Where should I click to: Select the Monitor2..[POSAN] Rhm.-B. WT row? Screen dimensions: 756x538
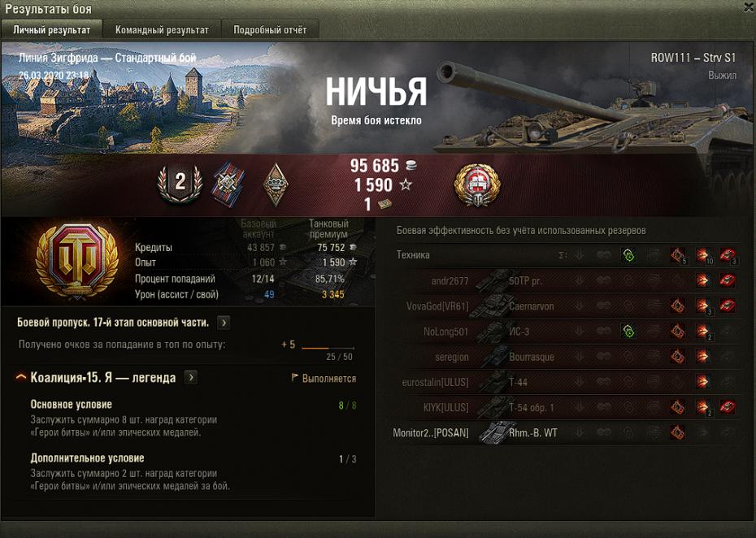click(567, 432)
